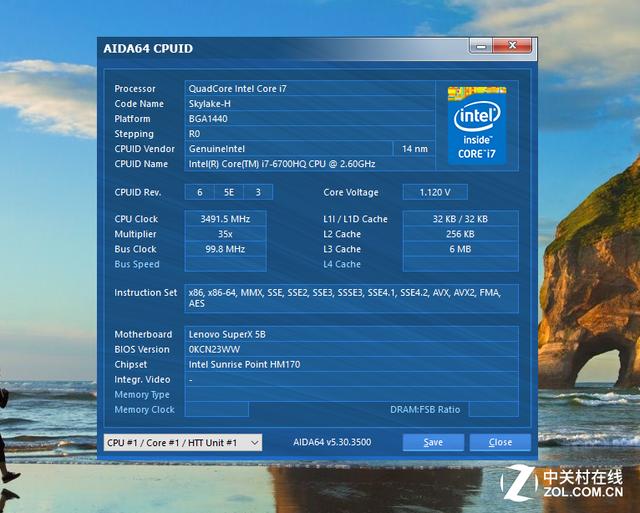The width and height of the screenshot is (640, 513).
Task: Click the Close button
Action: coord(500,442)
